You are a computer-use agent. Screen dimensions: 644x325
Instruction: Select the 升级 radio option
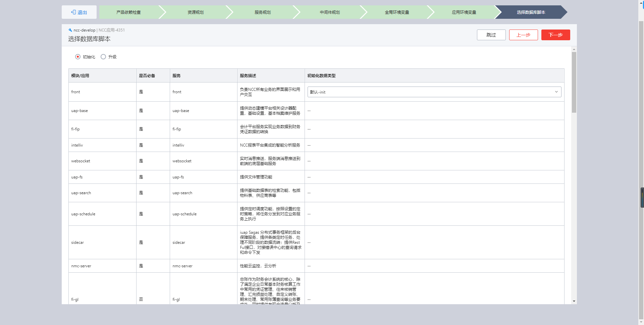pyautogui.click(x=103, y=57)
